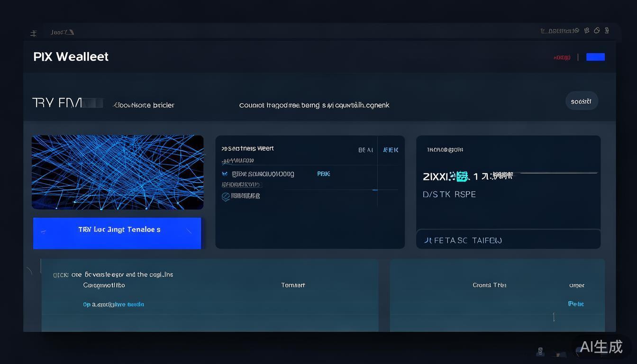The width and height of the screenshot is (637, 364).
Task: Click the blue link in the bottom-left panel
Action: click(113, 304)
